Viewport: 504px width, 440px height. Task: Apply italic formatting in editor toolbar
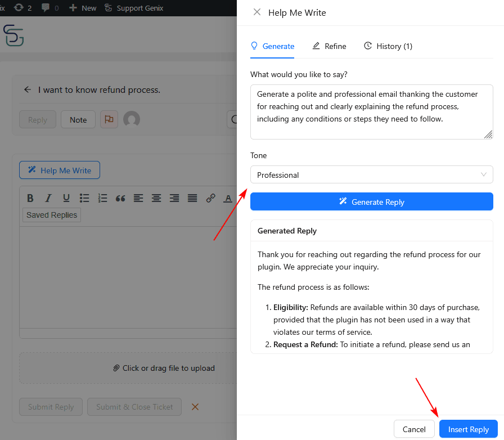(48, 198)
